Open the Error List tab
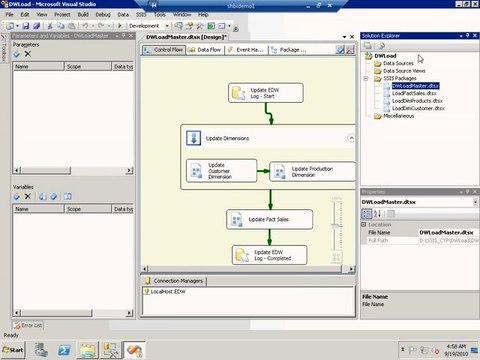480x360 pixels. [28, 325]
